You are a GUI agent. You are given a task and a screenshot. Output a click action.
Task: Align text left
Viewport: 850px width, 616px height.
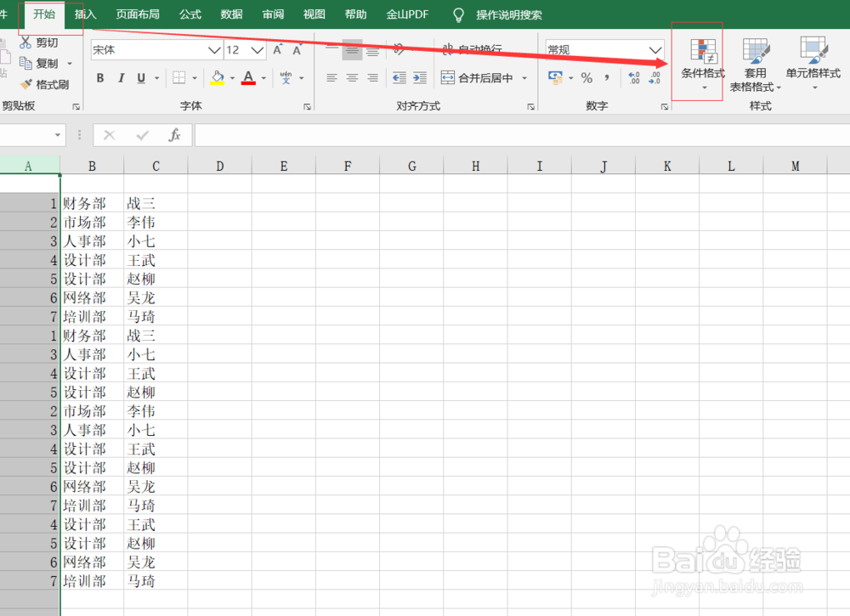331,78
